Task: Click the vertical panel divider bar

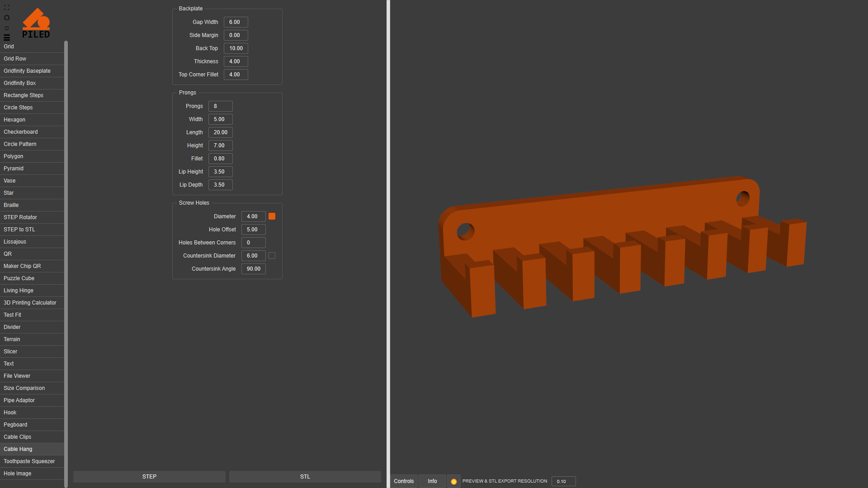Action: 388,244
